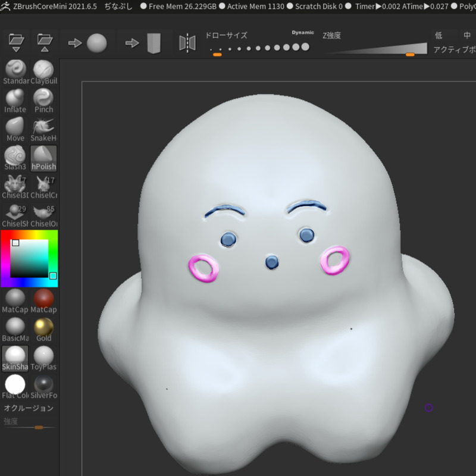Toggle the オクルージョン occlusion option

pyautogui.click(x=29, y=408)
